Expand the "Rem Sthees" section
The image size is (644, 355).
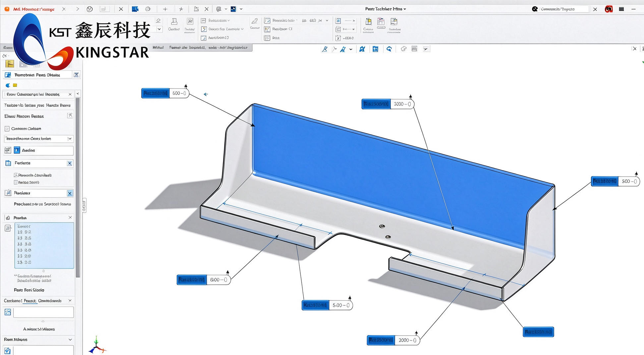pyautogui.click(x=70, y=339)
